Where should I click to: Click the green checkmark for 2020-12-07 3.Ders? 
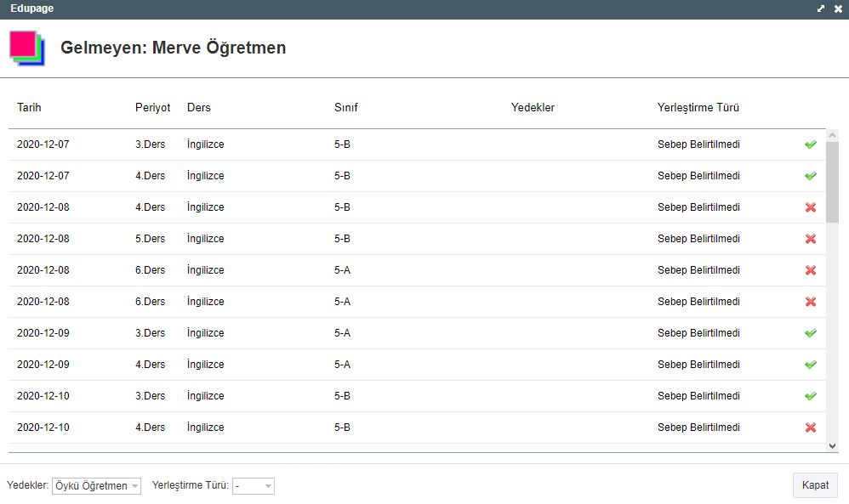[810, 144]
